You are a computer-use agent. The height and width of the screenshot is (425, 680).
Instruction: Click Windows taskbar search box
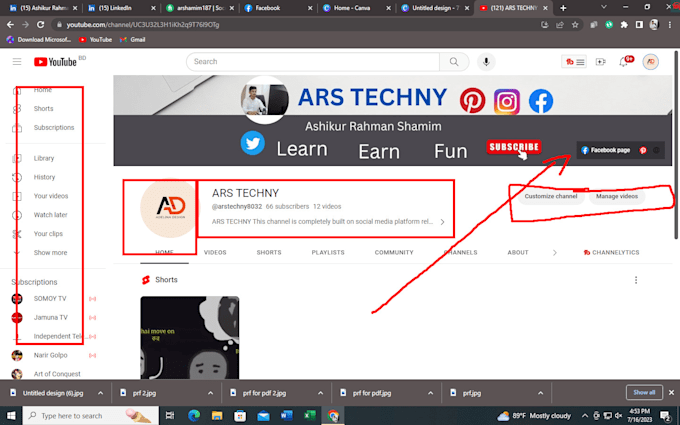(x=91, y=415)
